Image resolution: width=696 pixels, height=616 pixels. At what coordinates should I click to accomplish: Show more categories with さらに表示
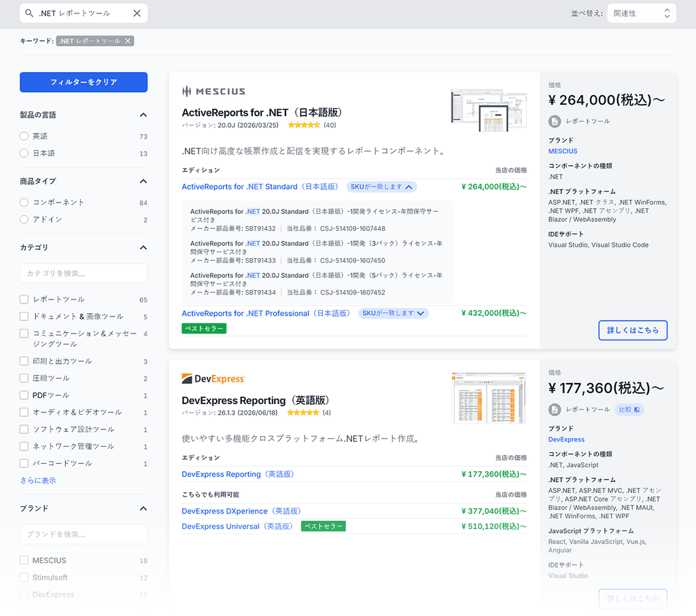[38, 480]
